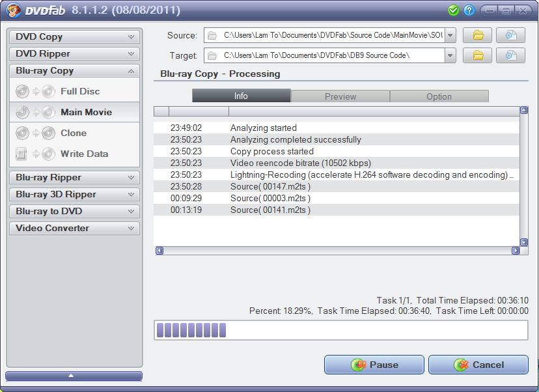Viewport: 539px width, 392px height.
Task: Pause the copy process
Action: point(374,365)
